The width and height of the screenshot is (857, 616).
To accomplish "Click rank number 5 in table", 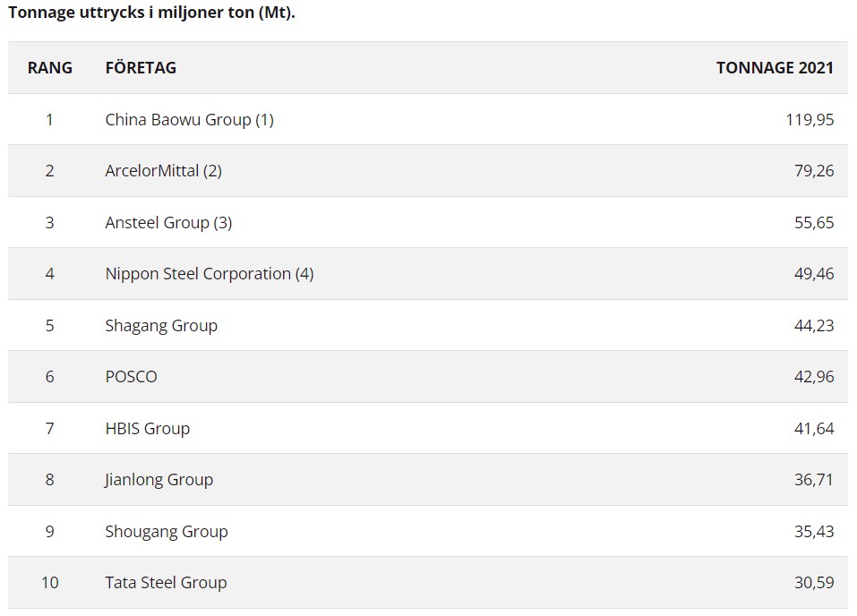I will 49,325.
